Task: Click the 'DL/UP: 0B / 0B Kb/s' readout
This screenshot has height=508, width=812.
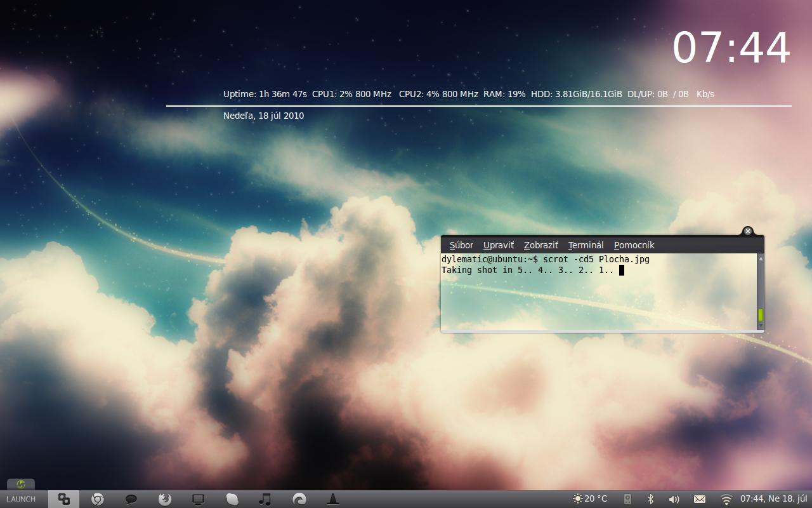Action: 671,94
